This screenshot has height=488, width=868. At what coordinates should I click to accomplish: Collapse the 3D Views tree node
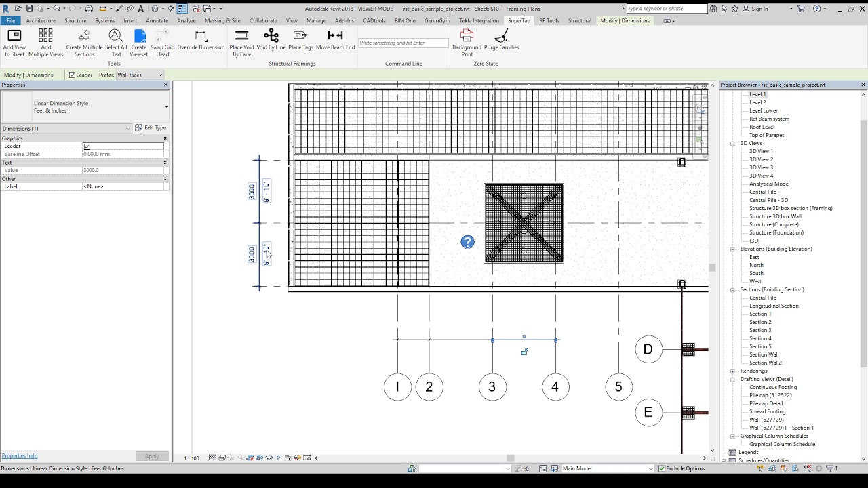tap(733, 144)
